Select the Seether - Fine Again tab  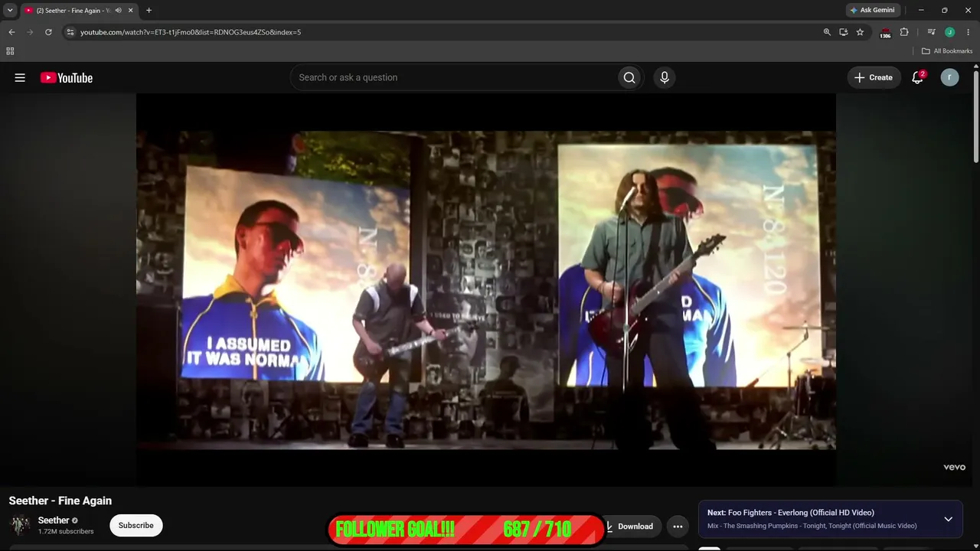[x=79, y=11]
